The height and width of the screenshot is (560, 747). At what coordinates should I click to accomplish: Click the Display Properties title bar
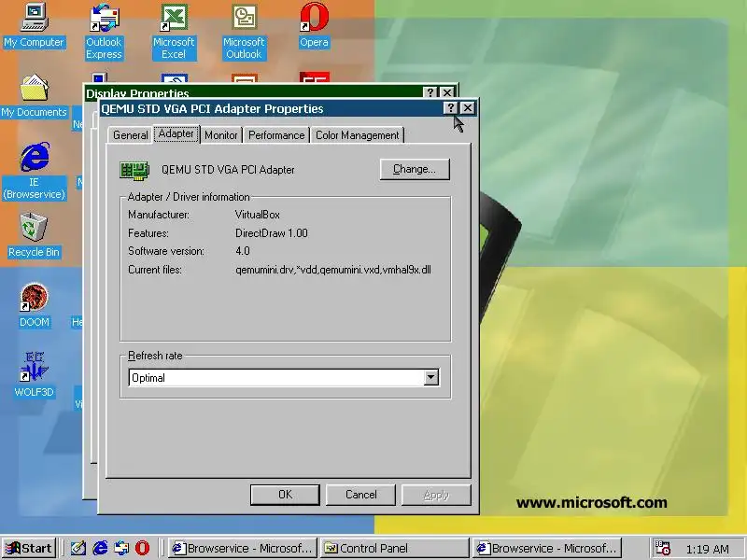pyautogui.click(x=252, y=91)
